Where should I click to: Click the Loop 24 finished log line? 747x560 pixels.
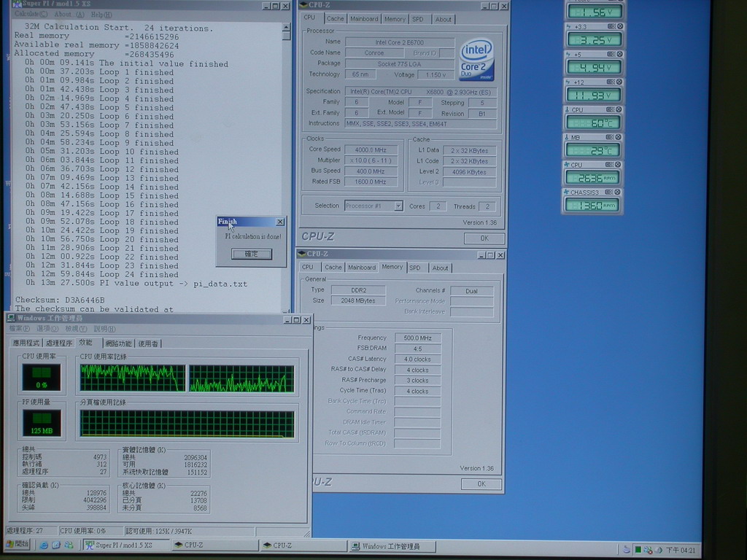pos(101,275)
